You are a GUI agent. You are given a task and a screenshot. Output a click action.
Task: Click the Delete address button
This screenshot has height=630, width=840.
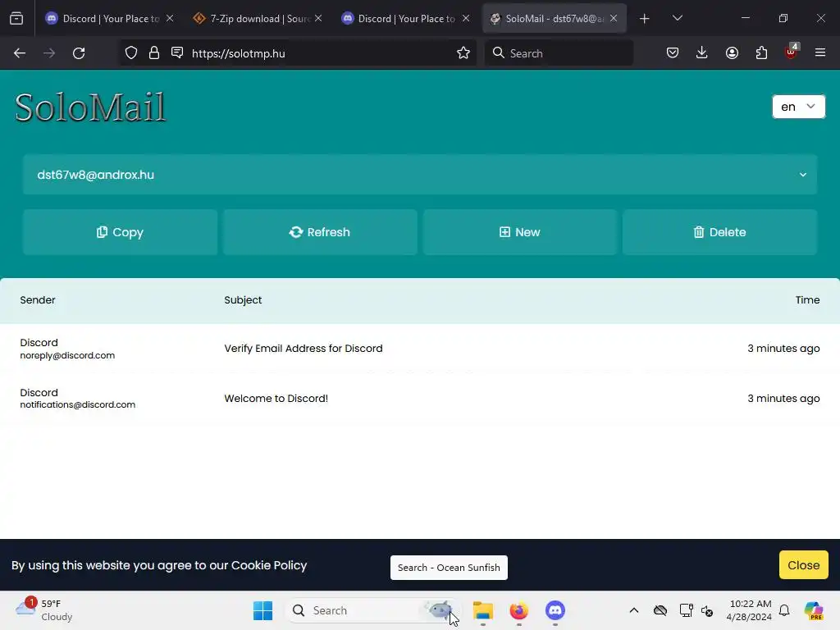click(719, 232)
